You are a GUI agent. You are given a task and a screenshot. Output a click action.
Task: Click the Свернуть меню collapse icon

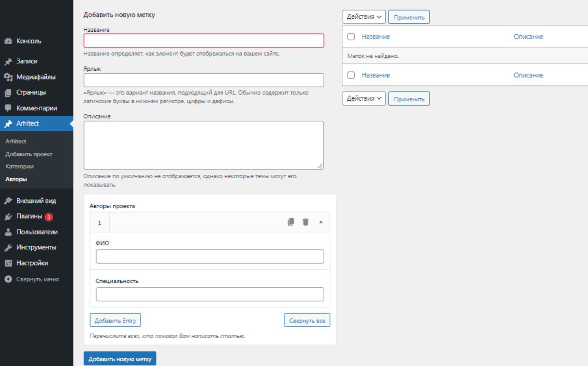[8, 279]
